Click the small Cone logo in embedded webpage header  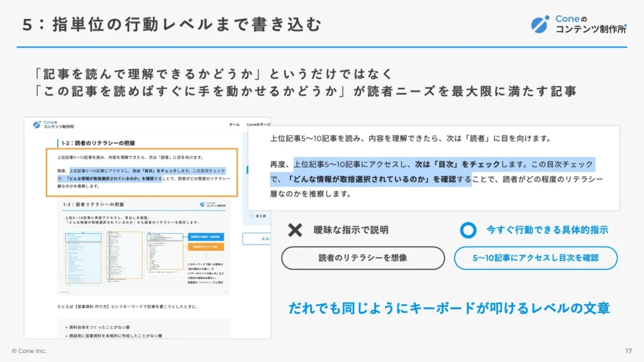(36, 124)
